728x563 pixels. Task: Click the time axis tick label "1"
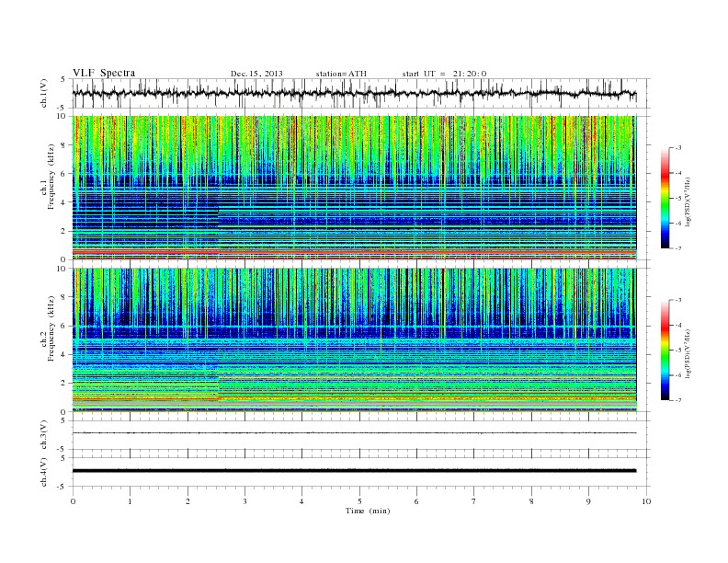pyautogui.click(x=130, y=501)
